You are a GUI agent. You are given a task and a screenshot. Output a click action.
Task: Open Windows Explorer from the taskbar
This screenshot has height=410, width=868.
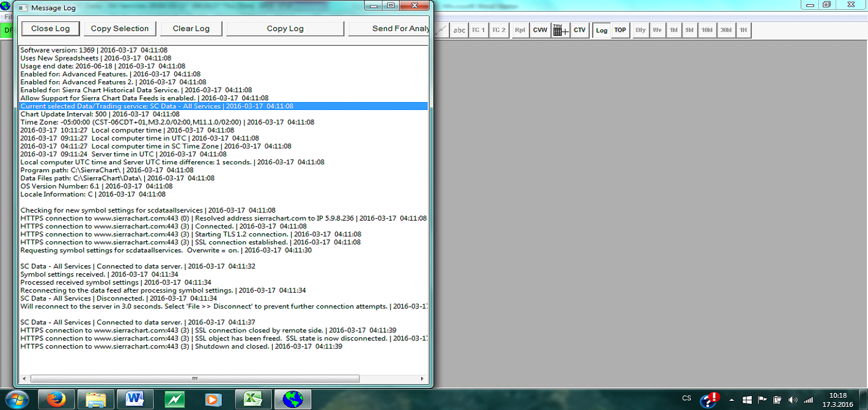tap(96, 400)
